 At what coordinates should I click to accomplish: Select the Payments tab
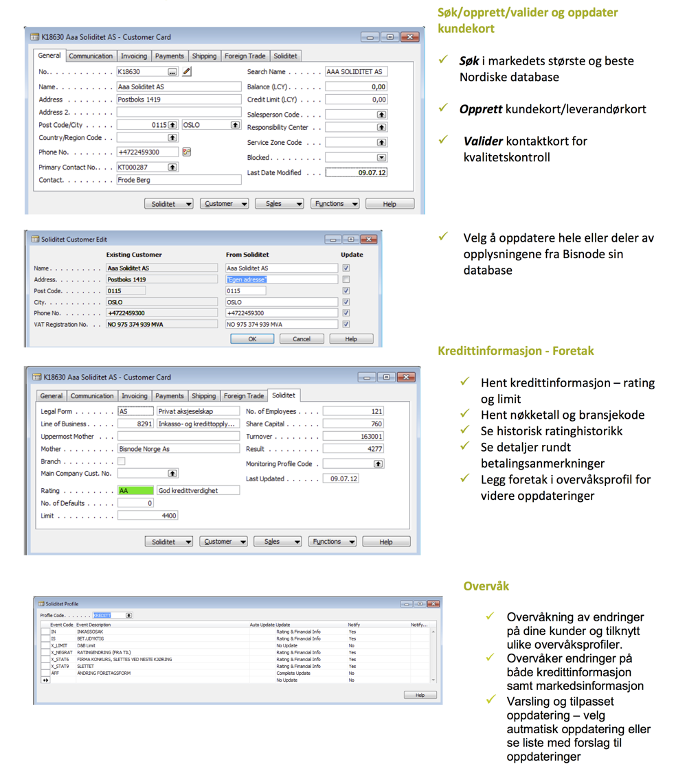point(169,56)
